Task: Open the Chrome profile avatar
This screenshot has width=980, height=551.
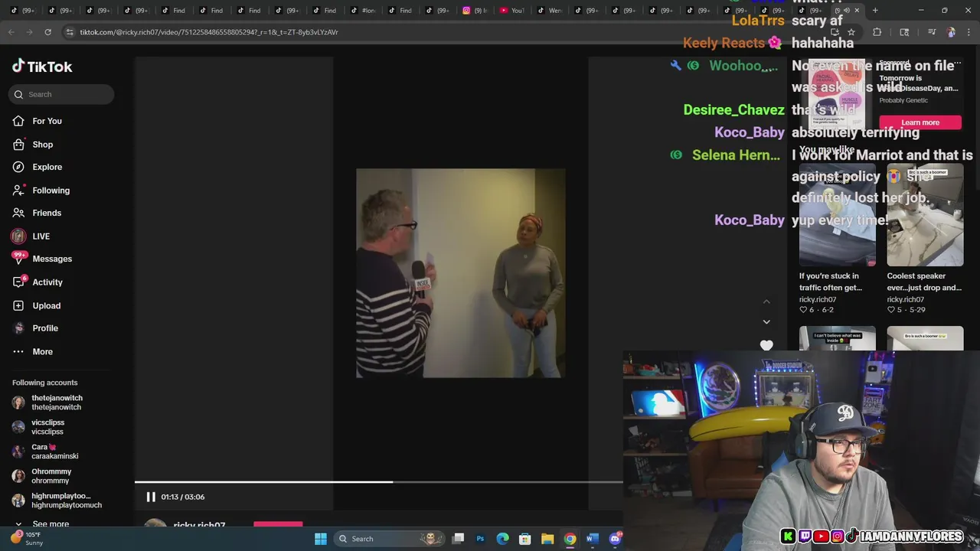Action: click(951, 32)
